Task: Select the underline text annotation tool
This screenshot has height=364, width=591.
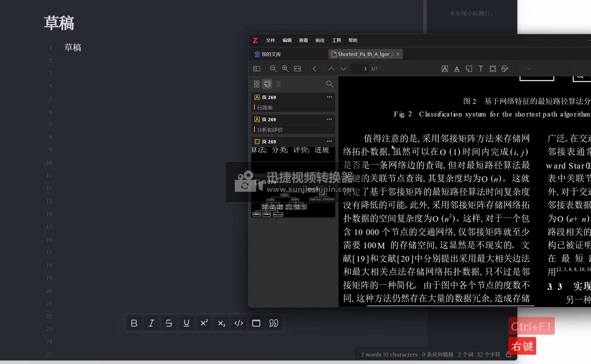Action: point(457,69)
